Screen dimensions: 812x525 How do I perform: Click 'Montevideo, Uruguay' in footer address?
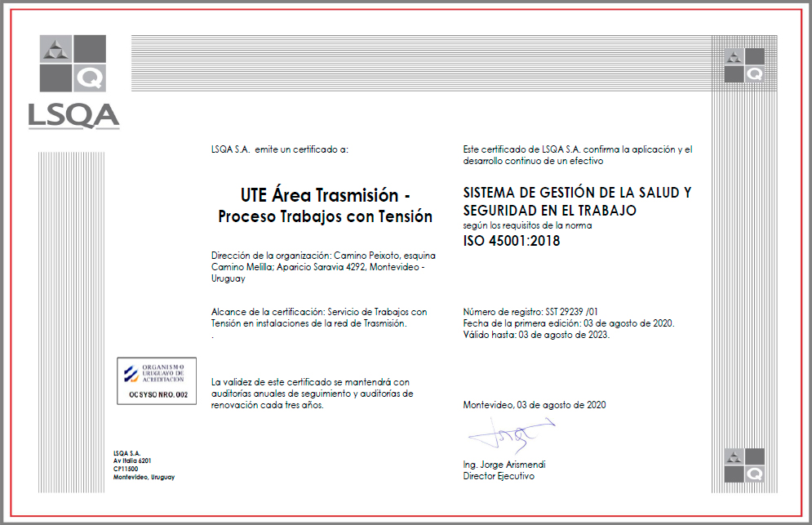tap(144, 478)
